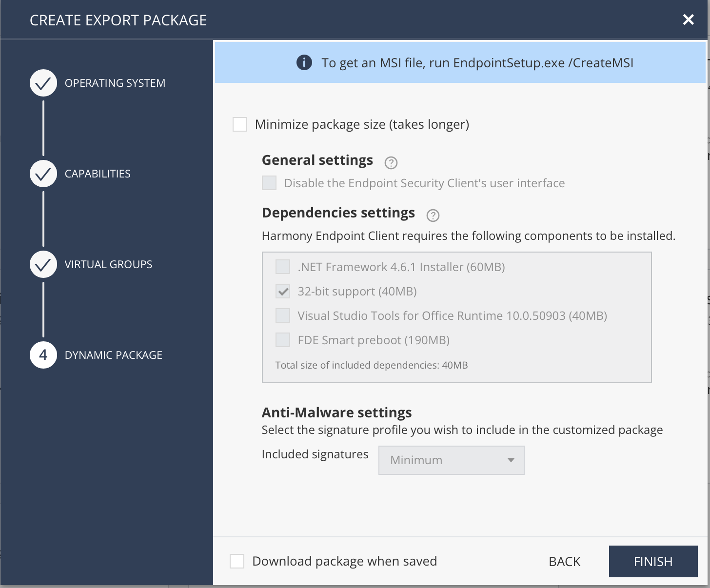Click the Dynamic Package step 4 icon

coord(43,355)
